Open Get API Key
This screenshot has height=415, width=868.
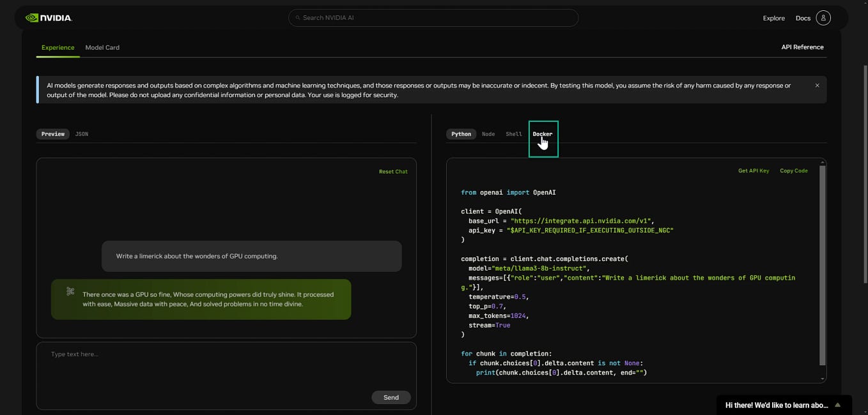tap(754, 170)
